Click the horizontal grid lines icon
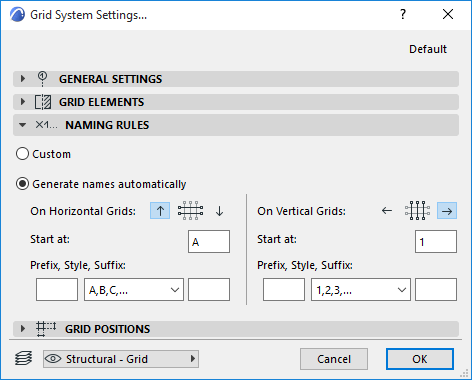Viewport: 472px width, 380px height. click(190, 211)
